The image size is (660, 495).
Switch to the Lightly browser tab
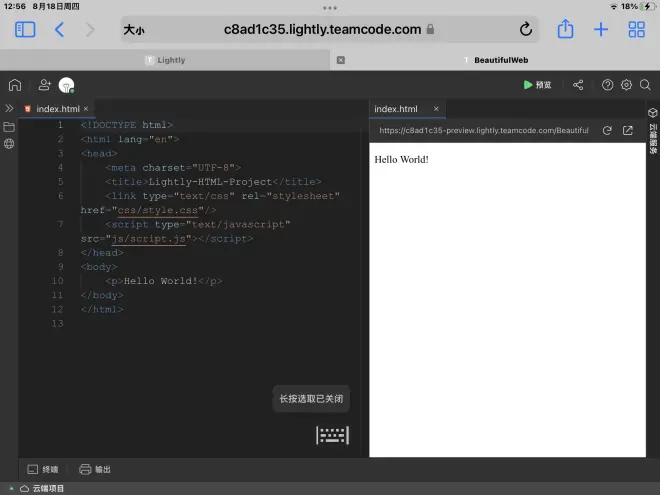[x=165, y=60]
